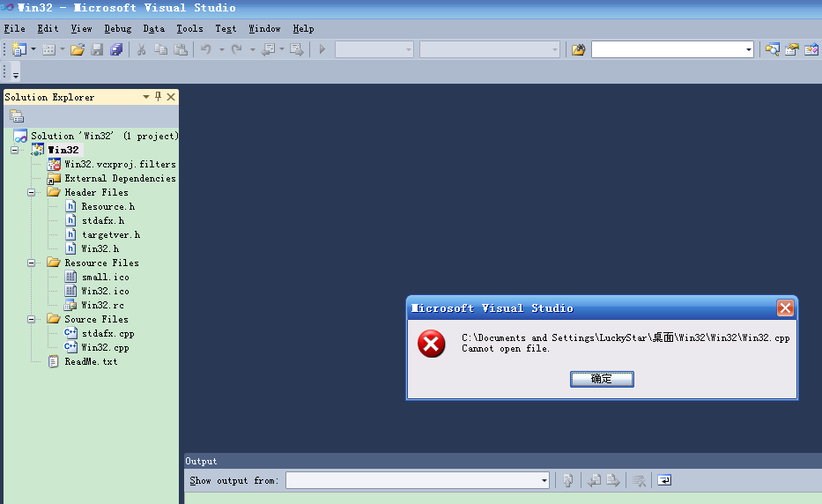Click the Find in Files icon

pos(578,50)
